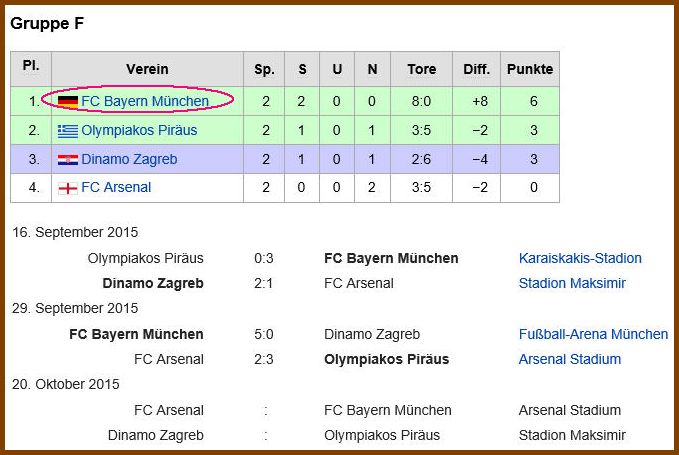The width and height of the screenshot is (679, 455).
Task: Click the Diff. column header
Action: (476, 69)
